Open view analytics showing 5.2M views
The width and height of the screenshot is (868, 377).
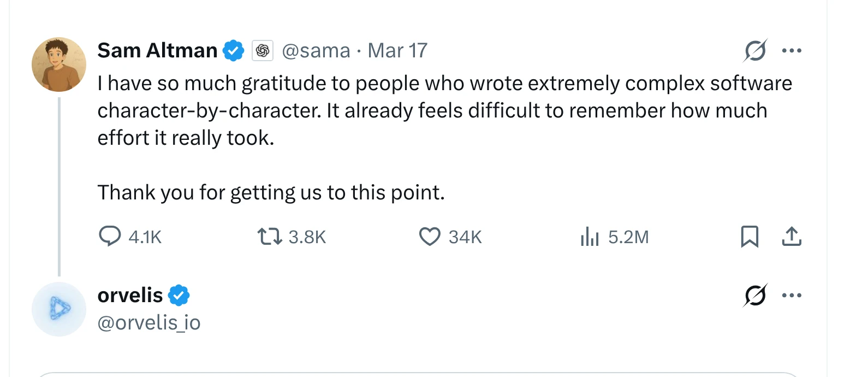pos(590,237)
